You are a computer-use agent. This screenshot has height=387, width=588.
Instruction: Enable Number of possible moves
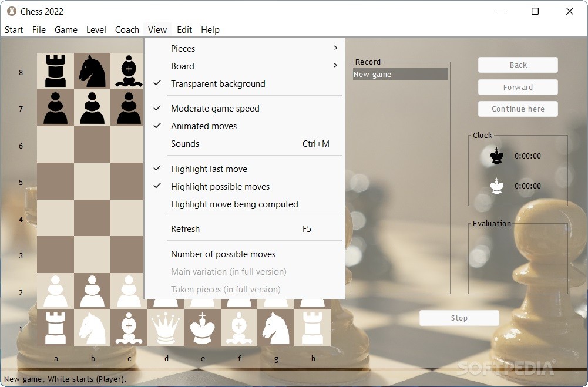(244, 254)
